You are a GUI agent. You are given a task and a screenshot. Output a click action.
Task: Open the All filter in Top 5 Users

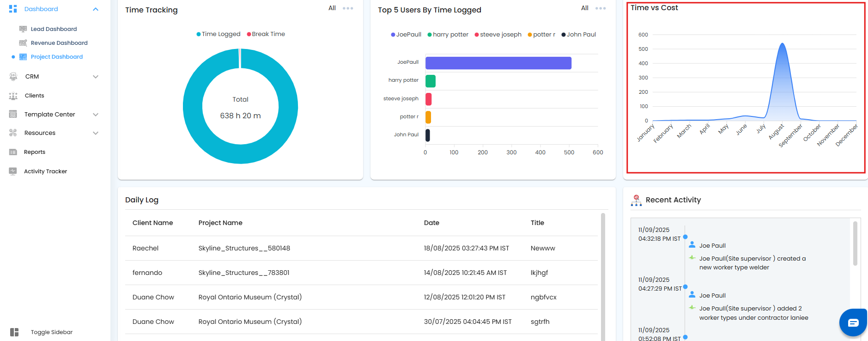585,8
